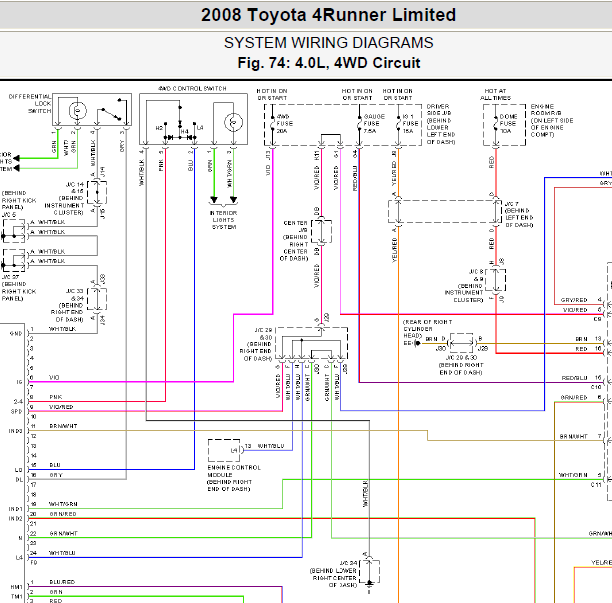The image size is (612, 603).
Task: Click the "C10" connector label
Action: (x=596, y=387)
